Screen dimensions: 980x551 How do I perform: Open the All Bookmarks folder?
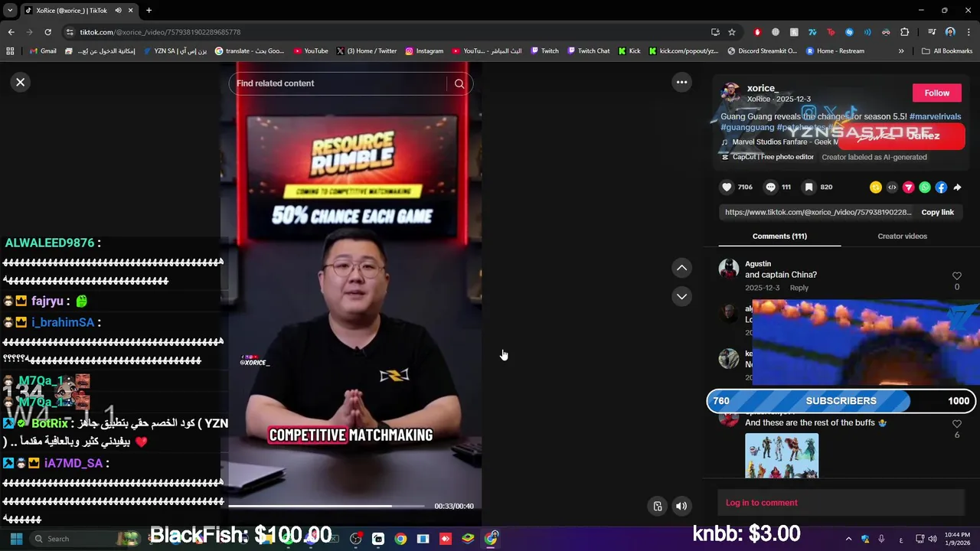click(947, 51)
